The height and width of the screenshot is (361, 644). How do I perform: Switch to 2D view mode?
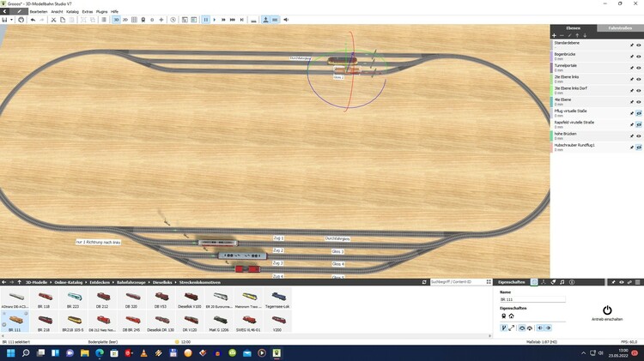click(125, 20)
